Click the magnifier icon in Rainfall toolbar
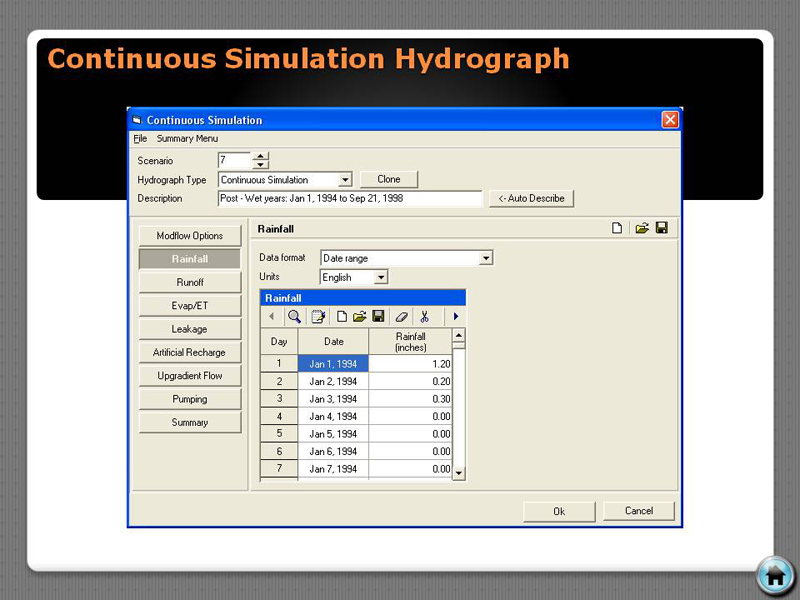800x600 pixels. click(x=295, y=316)
